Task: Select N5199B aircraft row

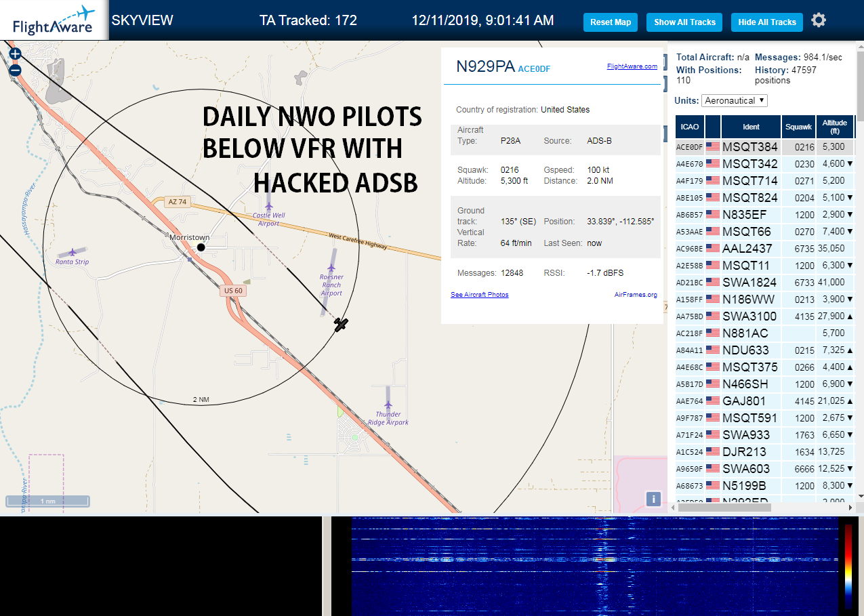Action: tap(765, 485)
